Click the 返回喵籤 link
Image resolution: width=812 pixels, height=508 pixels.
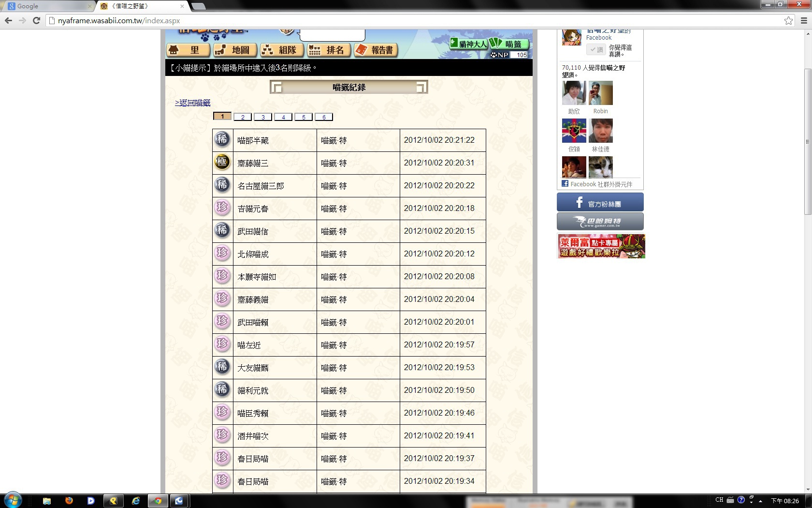click(x=192, y=103)
